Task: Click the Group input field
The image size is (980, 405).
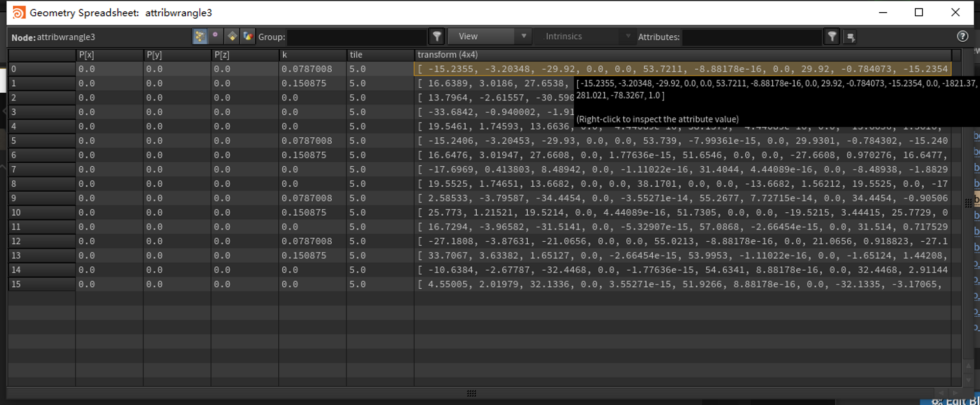Action: 357,37
